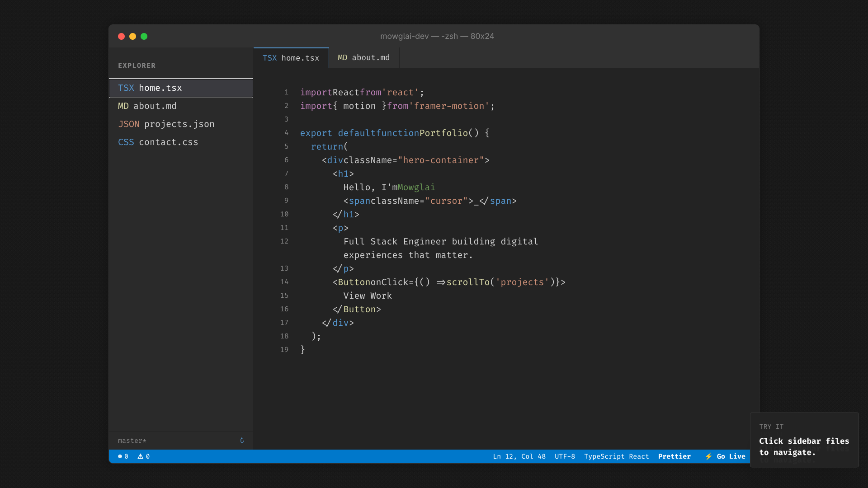Click the CSS icon beside contact.css
Viewport: 868px width, 488px height.
pos(126,142)
